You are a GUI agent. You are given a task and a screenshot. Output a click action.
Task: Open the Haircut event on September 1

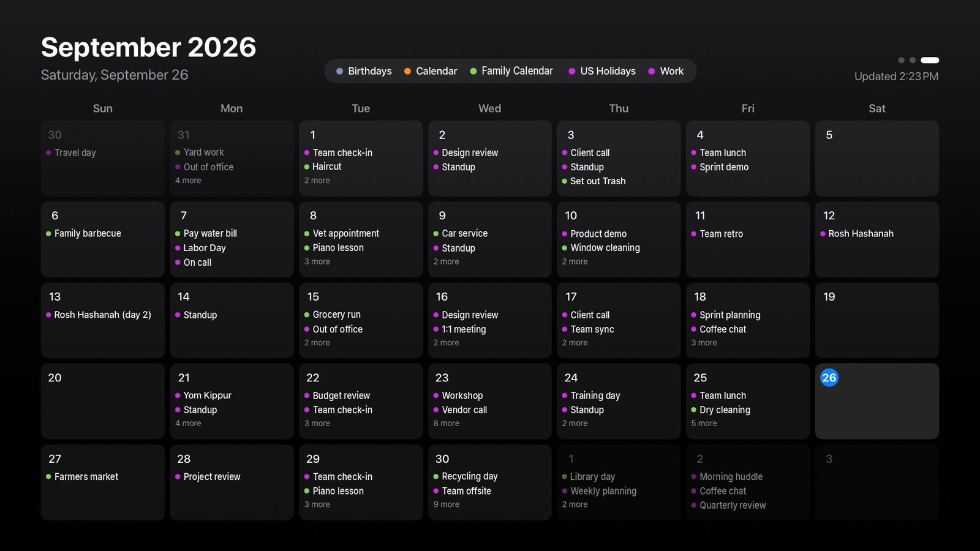323,167
